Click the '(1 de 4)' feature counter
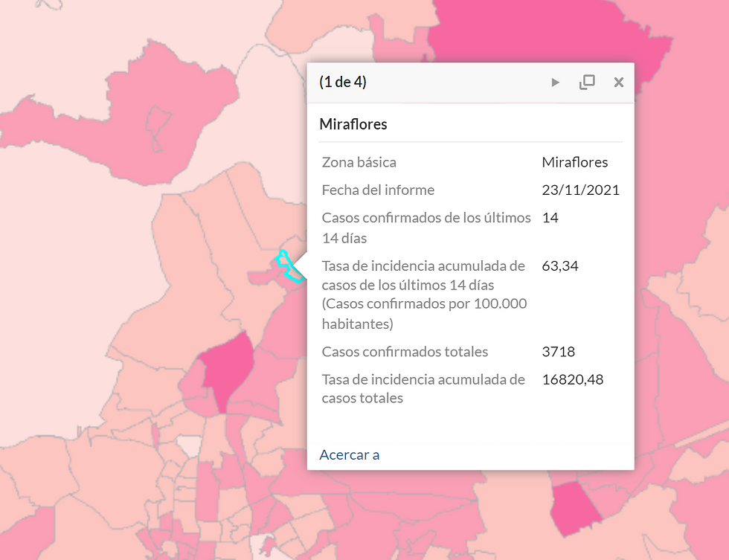Viewport: 729px width, 560px height. coord(343,83)
